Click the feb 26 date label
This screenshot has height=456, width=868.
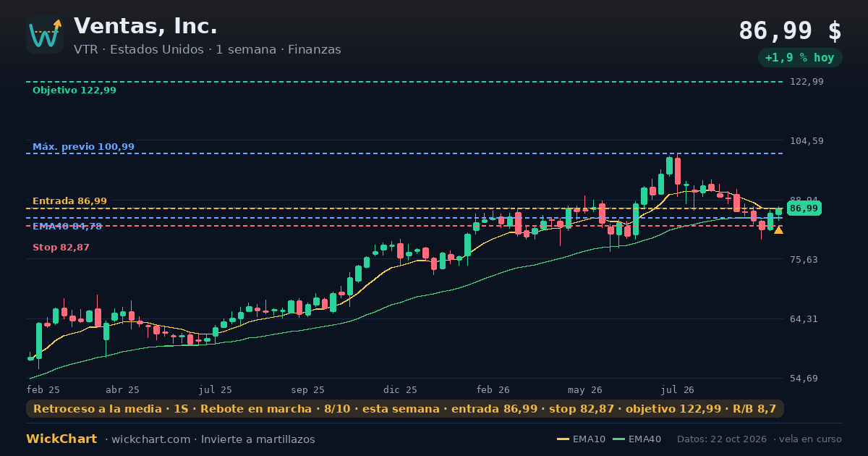[x=493, y=390]
